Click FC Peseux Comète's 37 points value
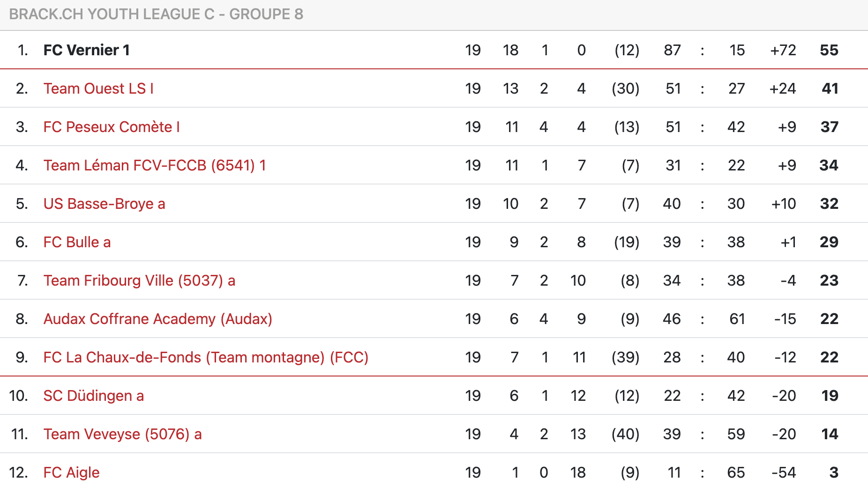The height and width of the screenshot is (487, 868). tap(829, 127)
